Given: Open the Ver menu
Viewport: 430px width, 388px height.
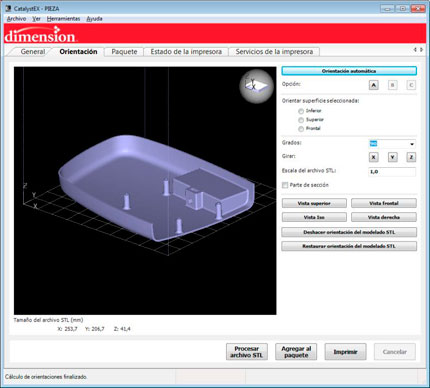Looking at the screenshot, I should [36, 19].
